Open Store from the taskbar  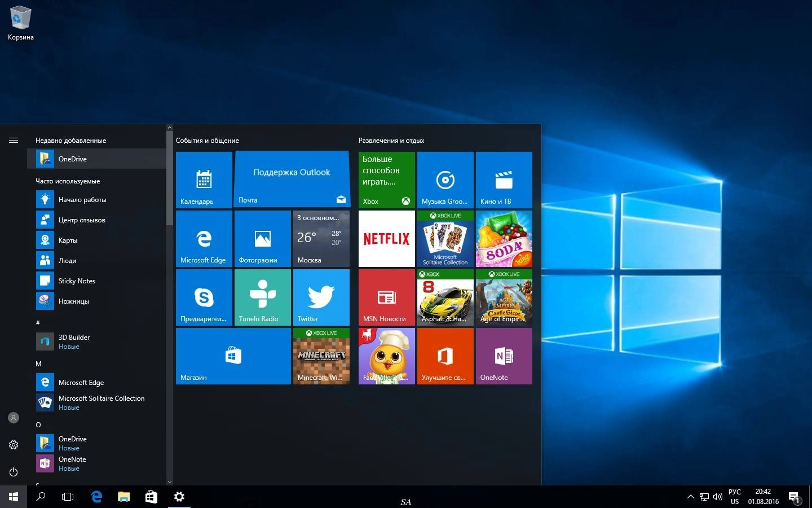pos(151,497)
